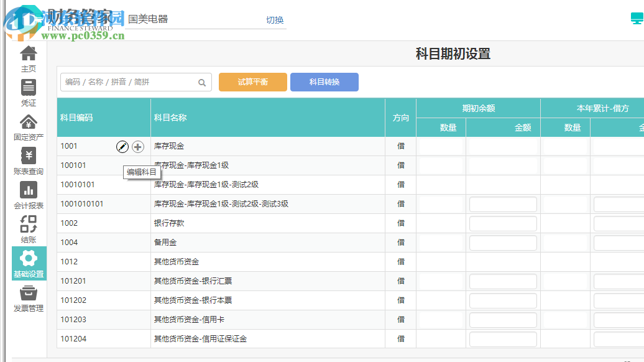Click the amount field for 银行存款 row
The image size is (644, 362).
503,223
